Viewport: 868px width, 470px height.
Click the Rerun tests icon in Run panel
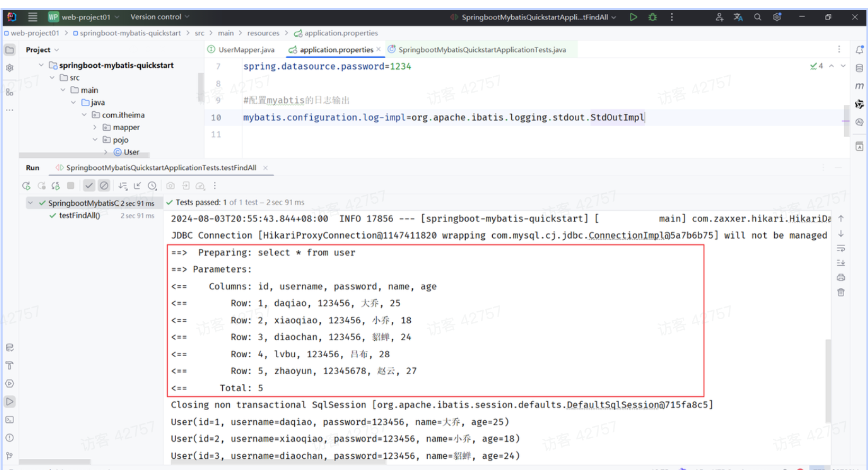26,186
